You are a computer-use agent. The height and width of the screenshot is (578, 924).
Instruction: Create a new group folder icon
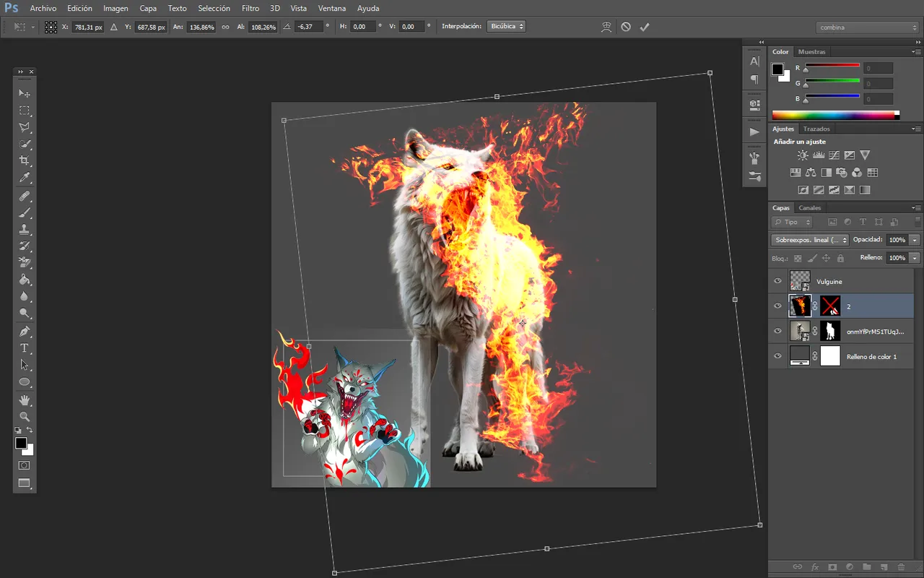pyautogui.click(x=867, y=567)
